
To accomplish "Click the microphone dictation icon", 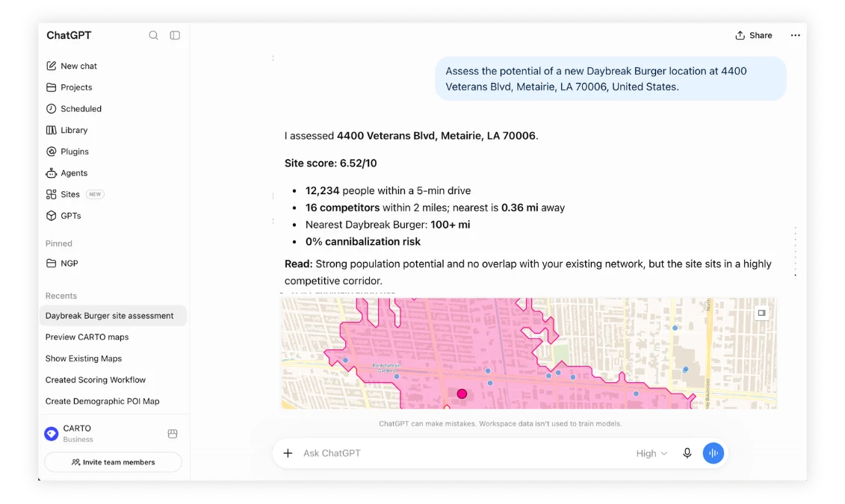I will pos(687,453).
